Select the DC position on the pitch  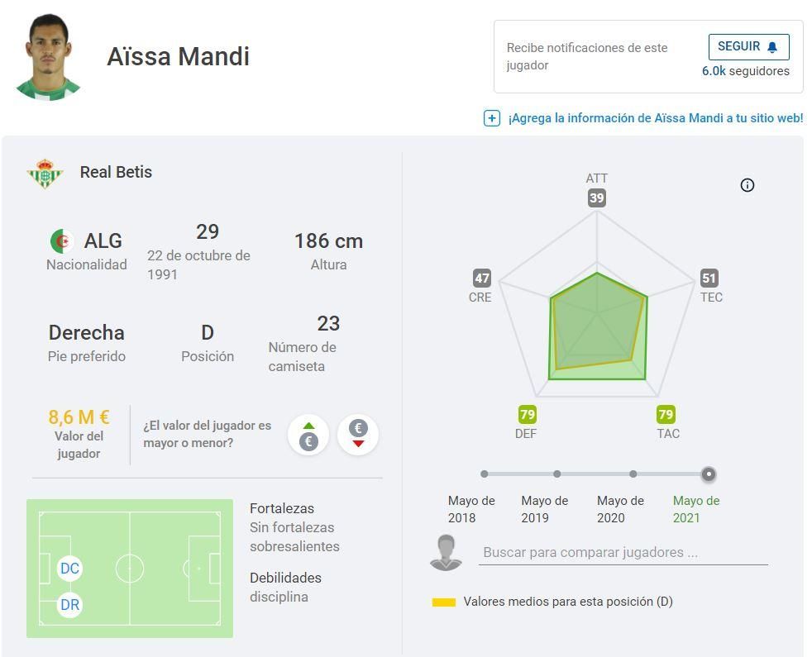point(70,569)
